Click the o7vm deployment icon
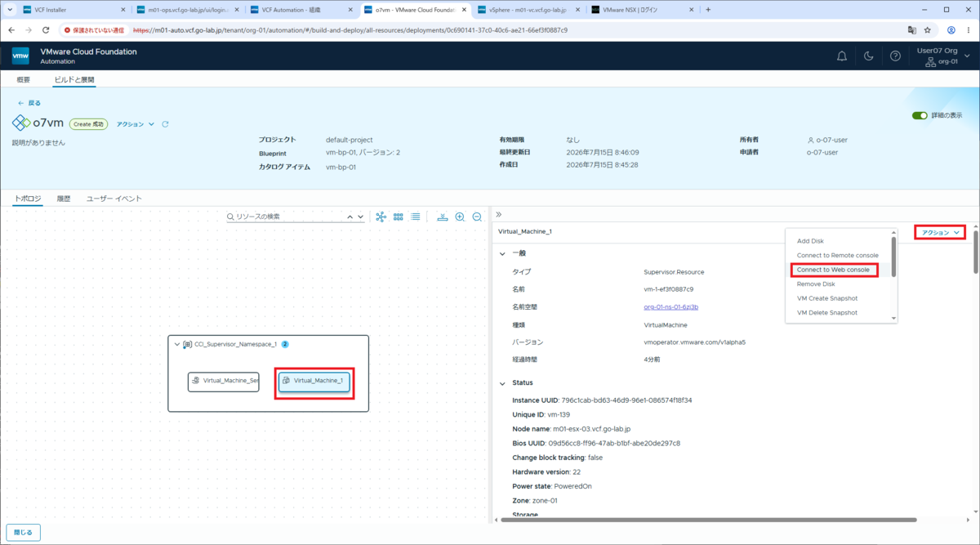The width and height of the screenshot is (980, 545). pos(20,123)
